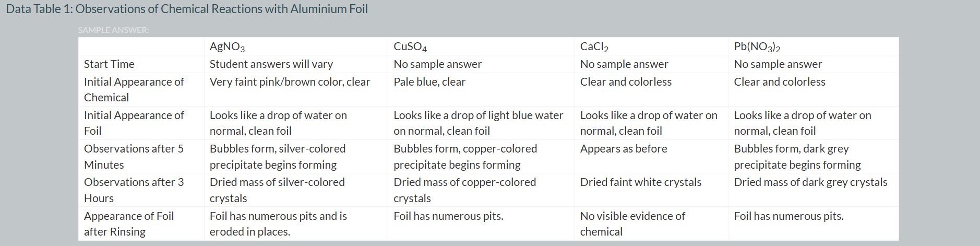Click the Observations after 3 Hours label

(x=134, y=190)
